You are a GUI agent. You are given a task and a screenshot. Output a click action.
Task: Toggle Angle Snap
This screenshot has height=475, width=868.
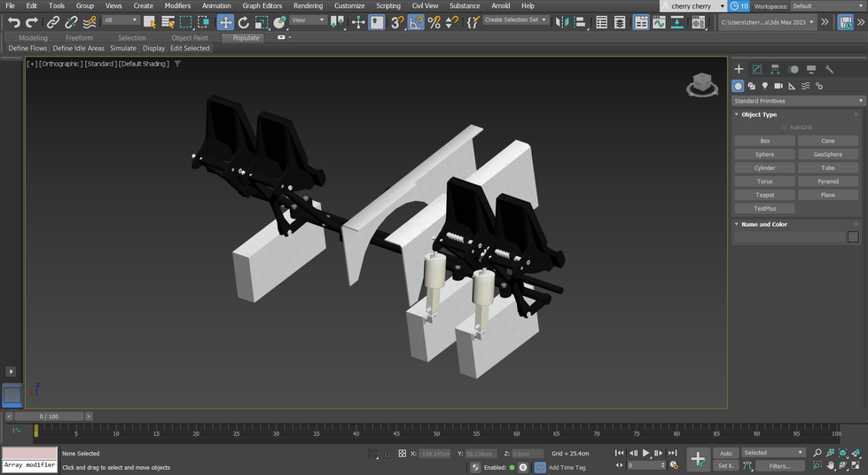click(416, 22)
